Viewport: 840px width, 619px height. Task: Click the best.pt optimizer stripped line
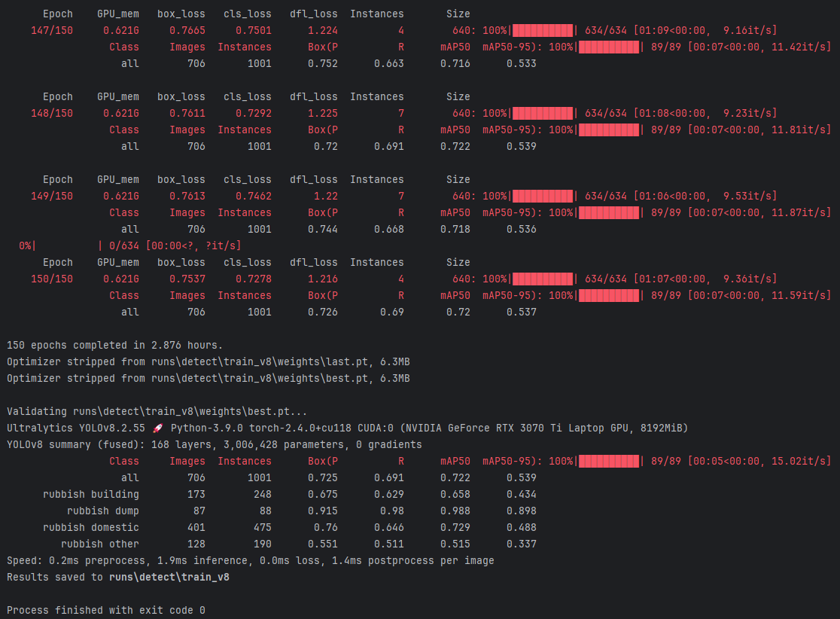[208, 378]
